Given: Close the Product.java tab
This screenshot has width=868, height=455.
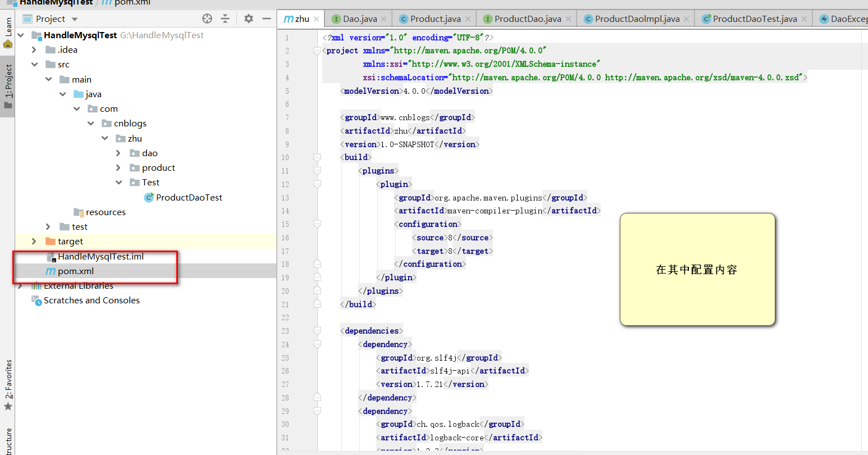Looking at the screenshot, I should pyautogui.click(x=468, y=19).
